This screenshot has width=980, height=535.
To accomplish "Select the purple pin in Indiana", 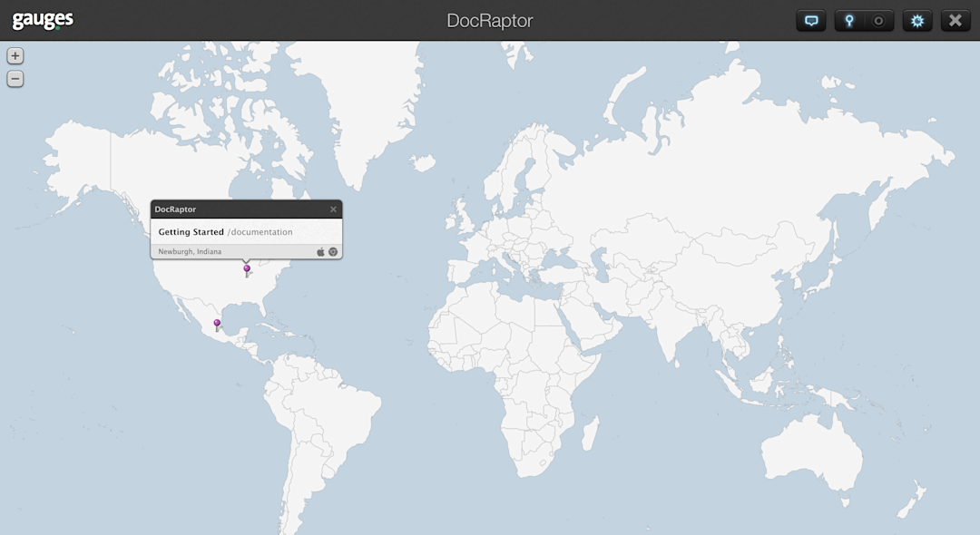I will tap(247, 270).
